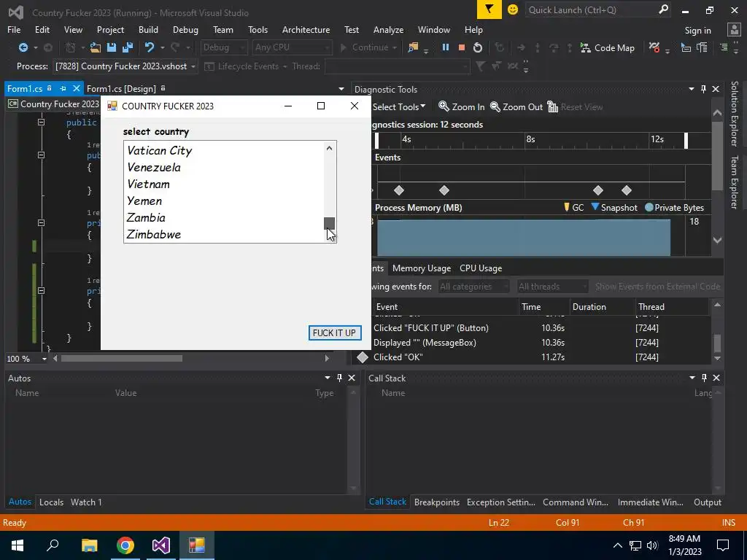The height and width of the screenshot is (560, 747).
Task: Click the FUCK IT UP button
Action: [x=334, y=332]
